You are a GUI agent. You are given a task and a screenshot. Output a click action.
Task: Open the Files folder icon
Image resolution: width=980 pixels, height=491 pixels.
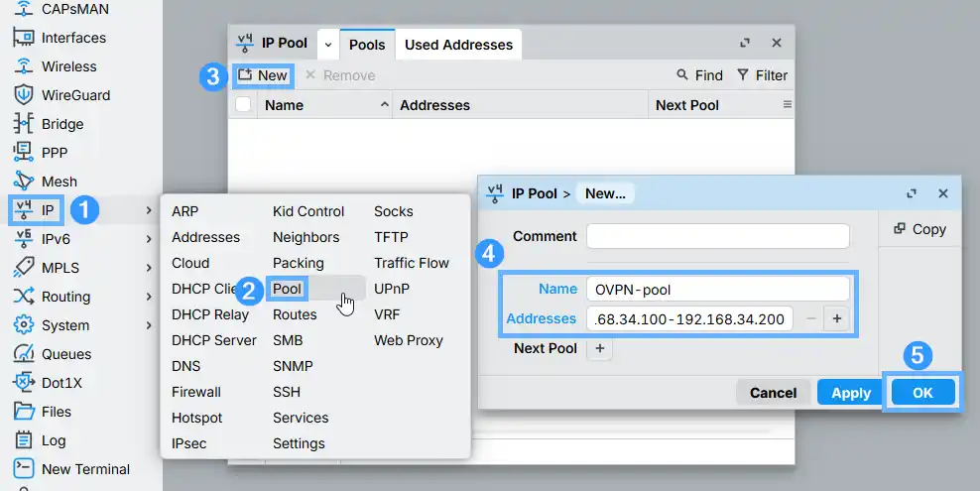[x=24, y=411]
